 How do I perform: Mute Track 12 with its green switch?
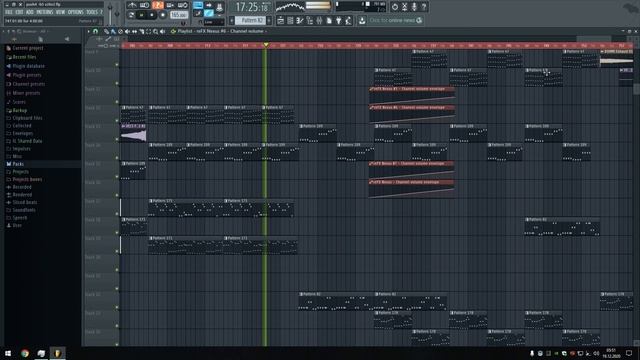(x=117, y=121)
